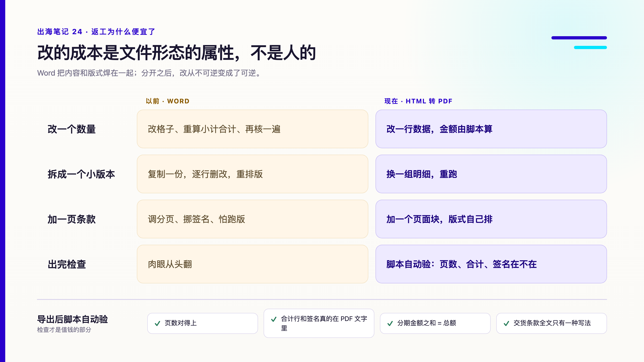Image resolution: width=644 pixels, height=362 pixels.
Task: Click the column header 现在 · HTML 转 PDF
Action: [x=418, y=101]
